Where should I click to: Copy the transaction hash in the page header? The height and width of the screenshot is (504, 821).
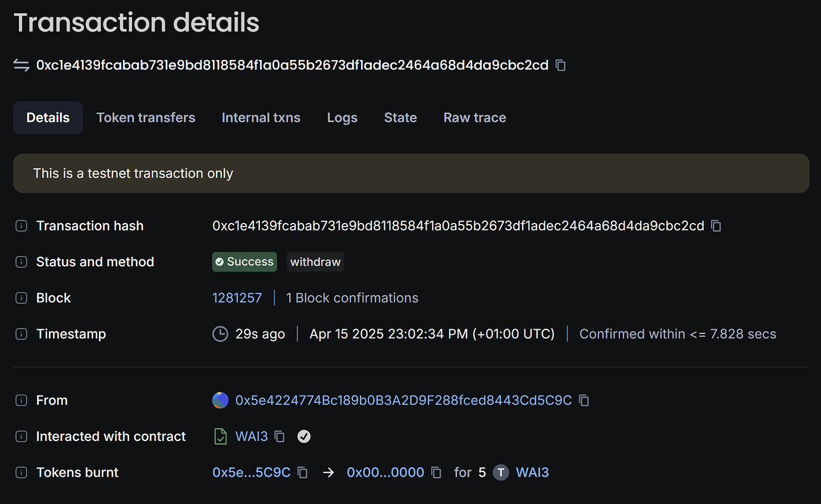(560, 65)
